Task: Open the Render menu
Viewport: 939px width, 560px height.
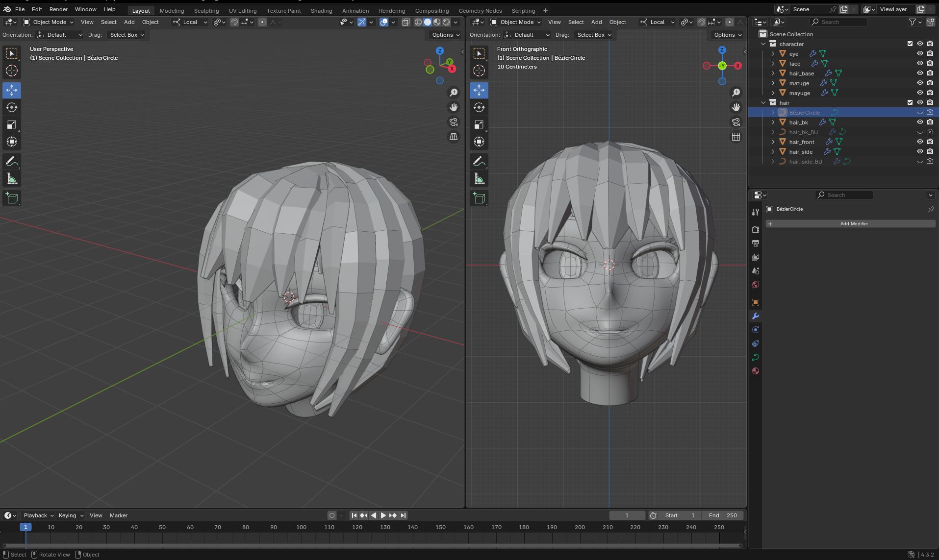Action: click(58, 9)
